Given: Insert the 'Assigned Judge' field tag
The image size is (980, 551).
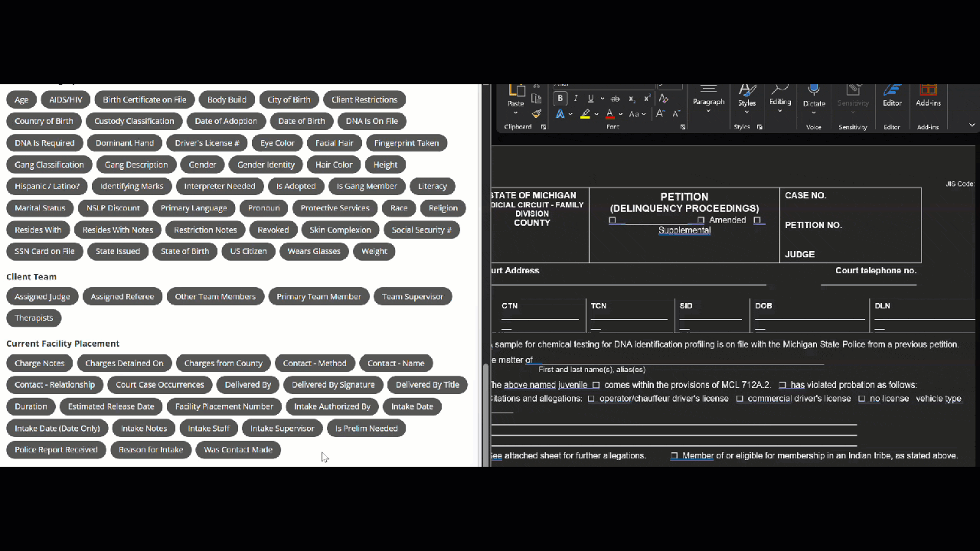Looking at the screenshot, I should point(42,296).
